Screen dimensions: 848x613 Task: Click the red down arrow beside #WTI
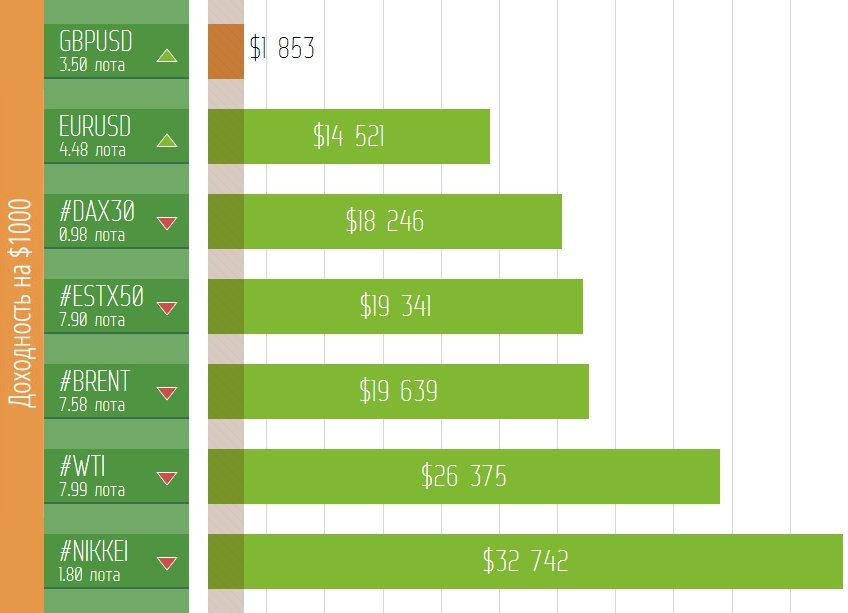[167, 477]
